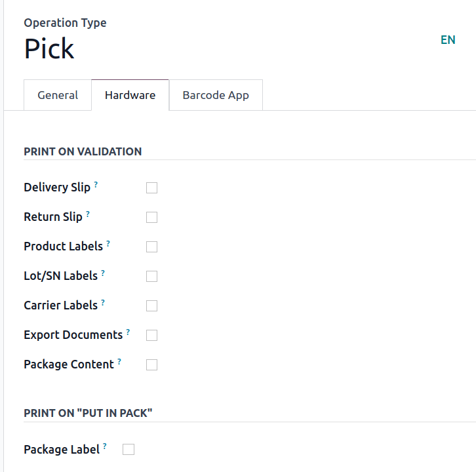Click the Package Content help icon
The height and width of the screenshot is (472, 476).
[x=119, y=362]
